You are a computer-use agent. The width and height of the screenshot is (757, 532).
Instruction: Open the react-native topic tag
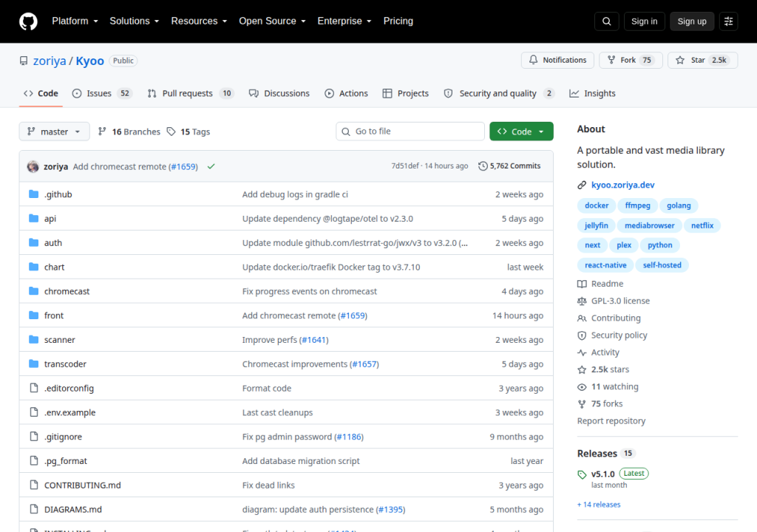point(605,265)
